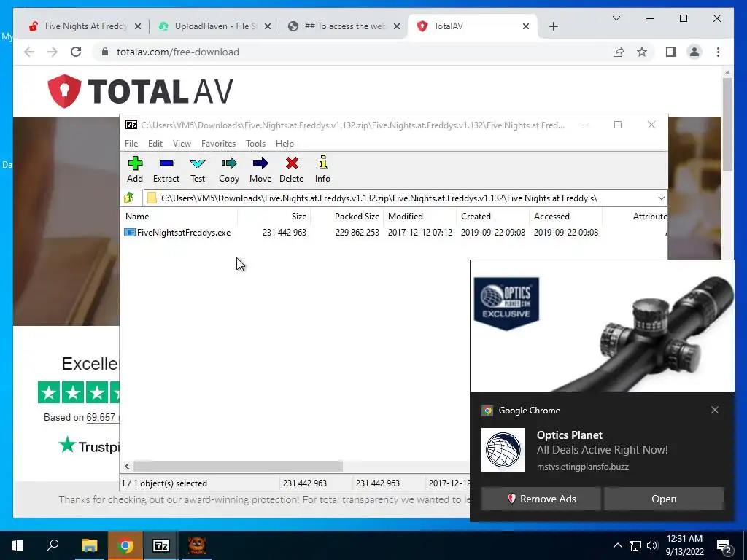Screen dimensions: 747x560
Task: Share this page from the address bar
Action: pos(619,52)
